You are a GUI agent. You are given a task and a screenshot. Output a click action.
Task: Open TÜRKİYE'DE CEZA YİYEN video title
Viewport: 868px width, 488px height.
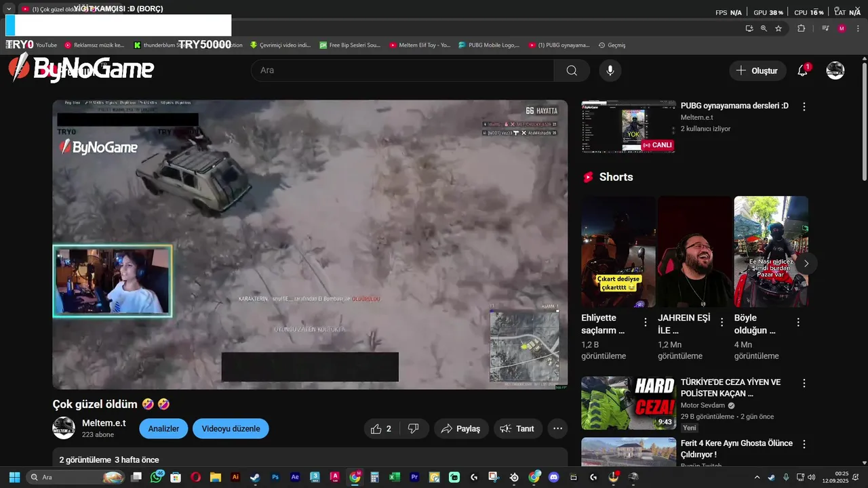(731, 388)
